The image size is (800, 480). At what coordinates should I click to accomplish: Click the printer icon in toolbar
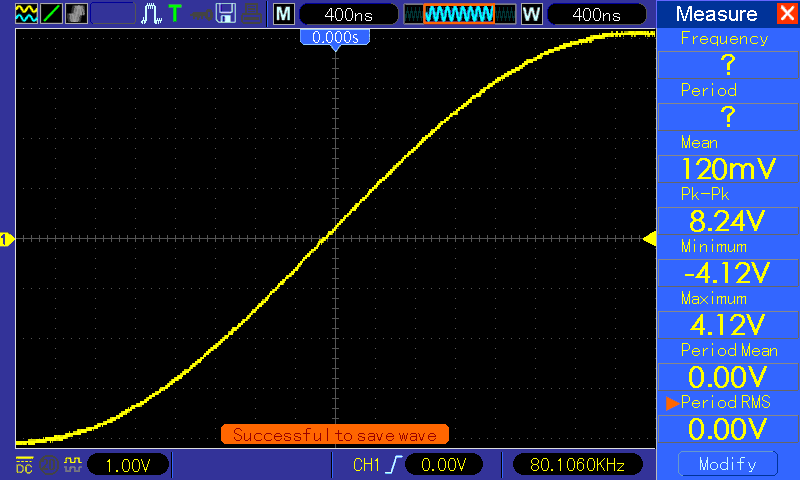252,14
